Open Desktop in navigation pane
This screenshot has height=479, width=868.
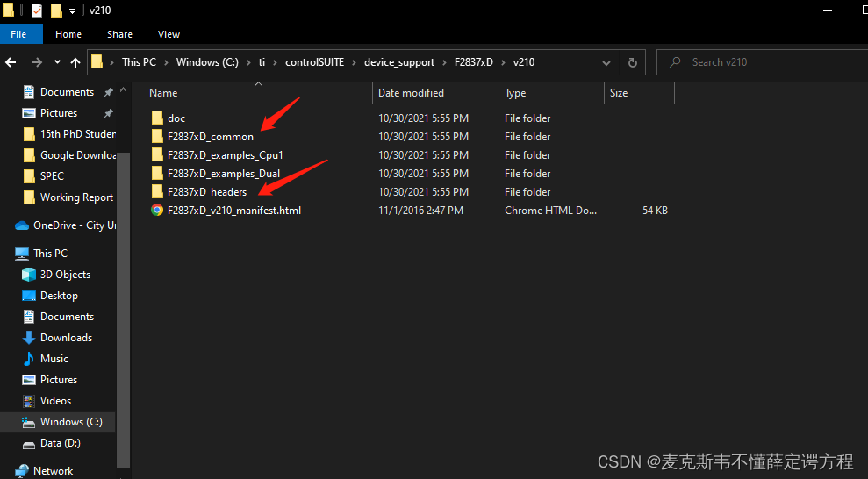pyautogui.click(x=59, y=296)
